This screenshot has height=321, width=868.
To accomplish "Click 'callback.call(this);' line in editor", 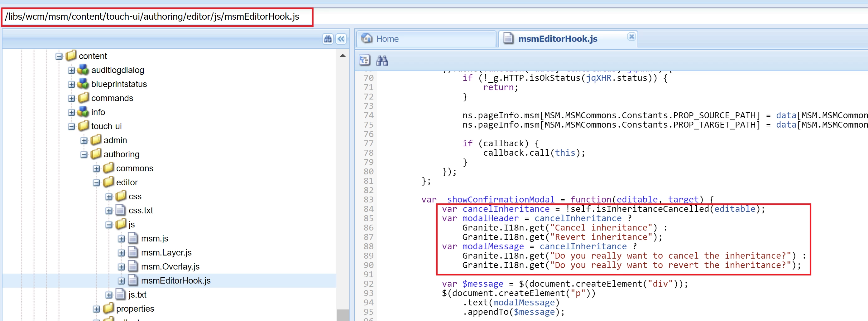I will point(534,153).
